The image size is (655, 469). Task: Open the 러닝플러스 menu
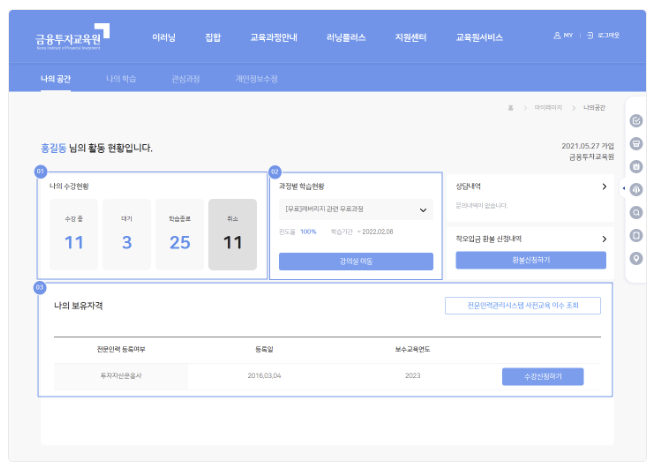(346, 38)
